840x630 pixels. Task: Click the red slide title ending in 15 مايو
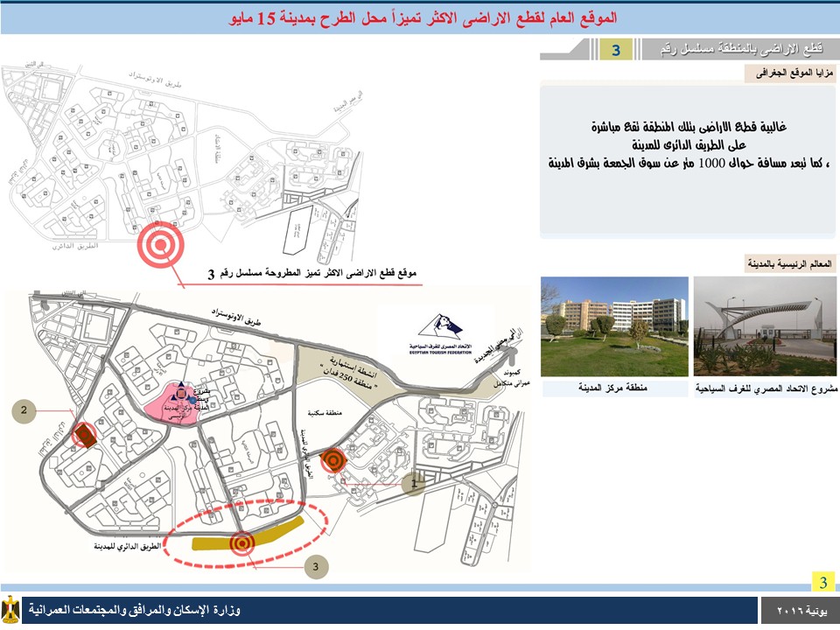click(x=423, y=18)
